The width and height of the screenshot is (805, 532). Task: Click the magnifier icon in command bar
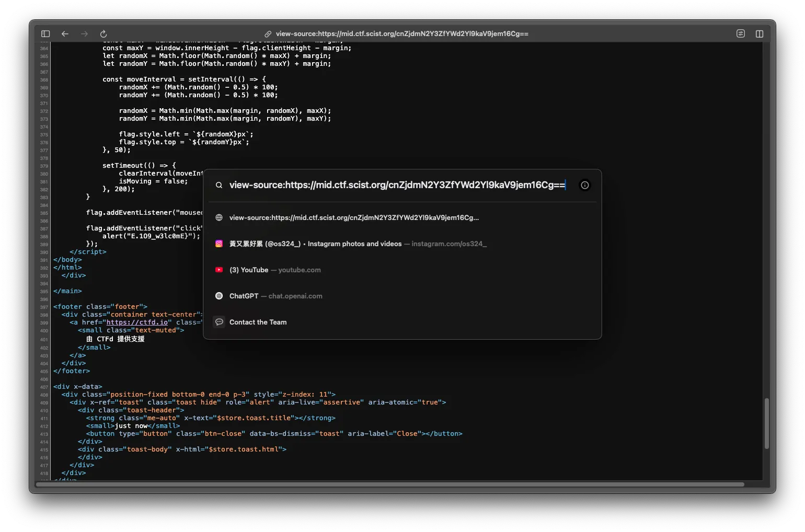[219, 185]
